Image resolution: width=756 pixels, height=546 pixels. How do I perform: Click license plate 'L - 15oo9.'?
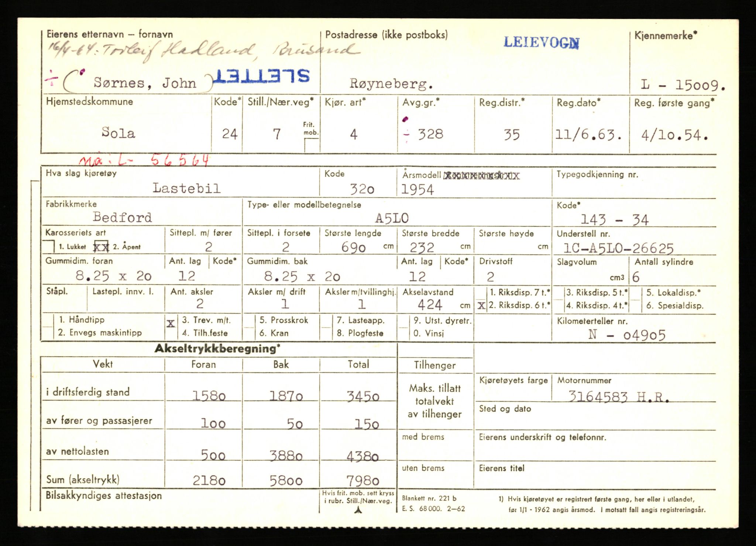tap(683, 85)
